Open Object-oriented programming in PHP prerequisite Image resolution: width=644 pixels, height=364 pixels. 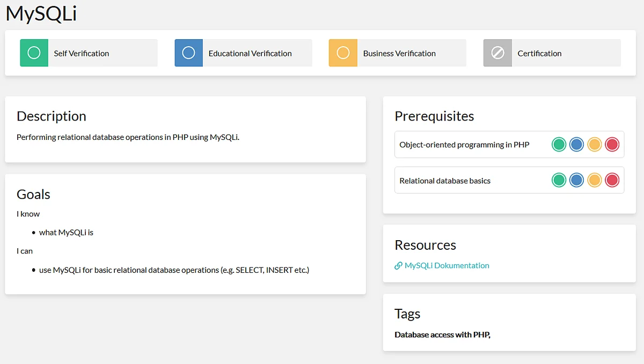tap(464, 145)
